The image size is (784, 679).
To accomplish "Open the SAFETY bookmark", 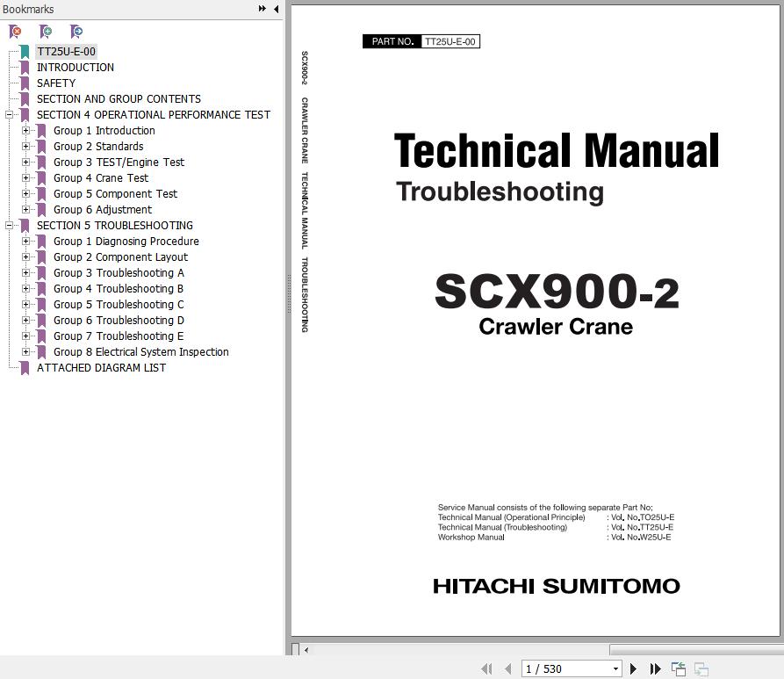I will click(56, 83).
